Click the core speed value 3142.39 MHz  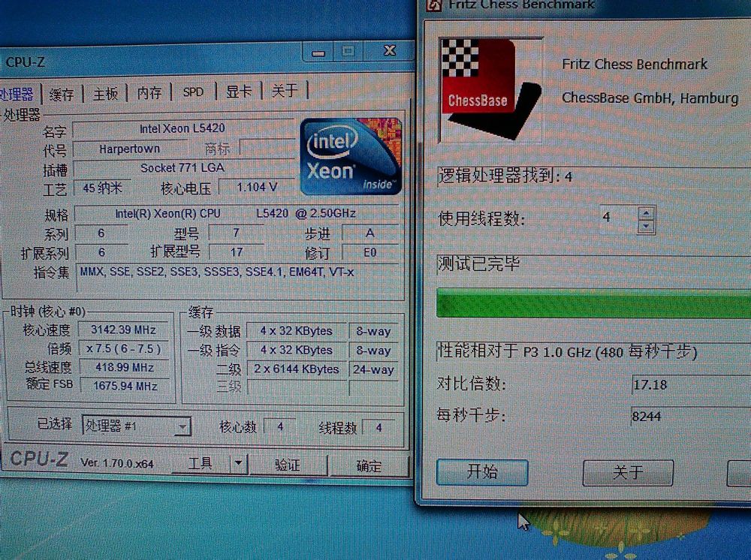[124, 330]
